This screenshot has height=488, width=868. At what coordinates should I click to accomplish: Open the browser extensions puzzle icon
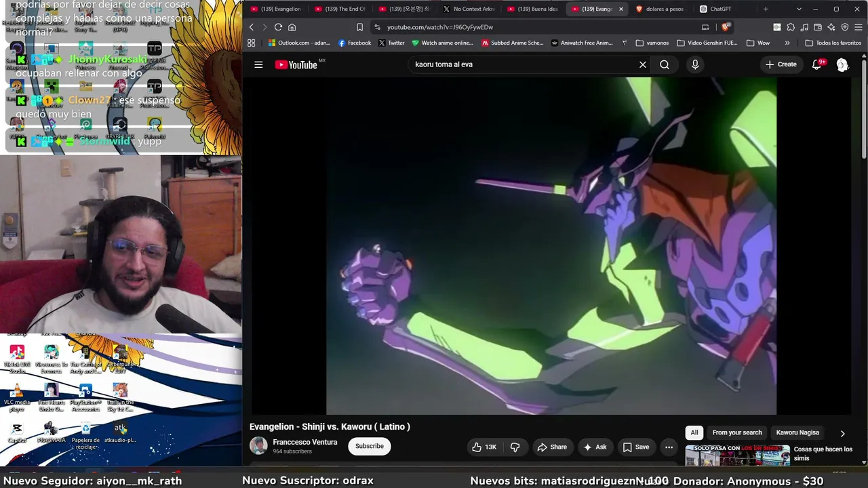[791, 27]
